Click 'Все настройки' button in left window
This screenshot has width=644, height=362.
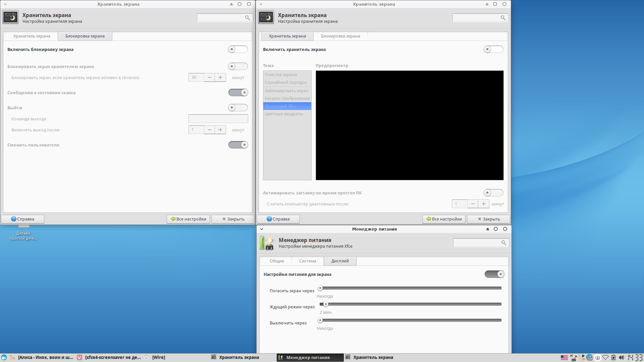(x=188, y=219)
